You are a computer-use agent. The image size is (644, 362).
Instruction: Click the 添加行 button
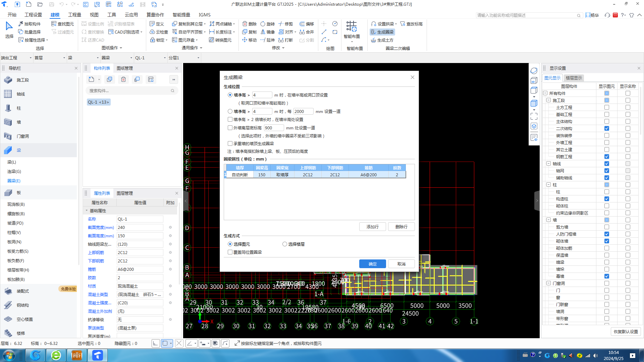tap(372, 227)
